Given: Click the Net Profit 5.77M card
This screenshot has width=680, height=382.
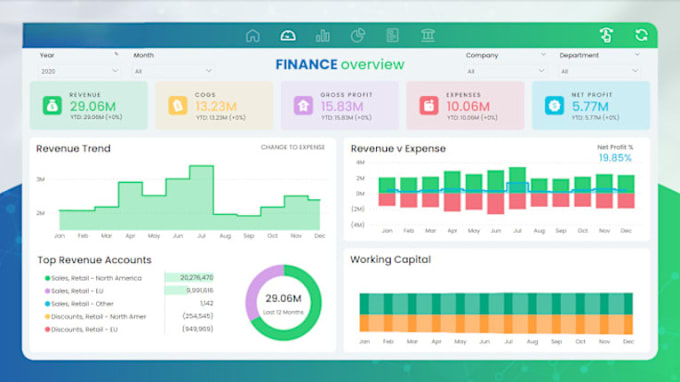Looking at the screenshot, I should [591, 105].
